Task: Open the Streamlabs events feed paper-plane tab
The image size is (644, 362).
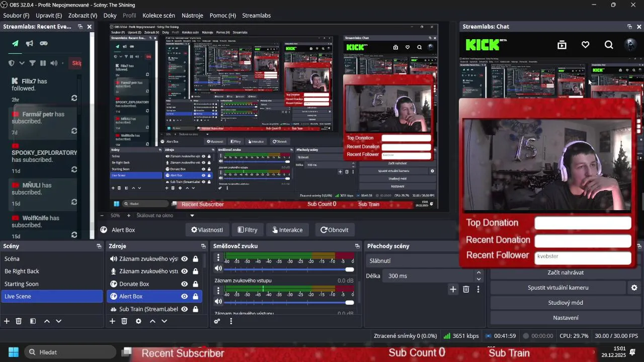Action: coord(15,43)
